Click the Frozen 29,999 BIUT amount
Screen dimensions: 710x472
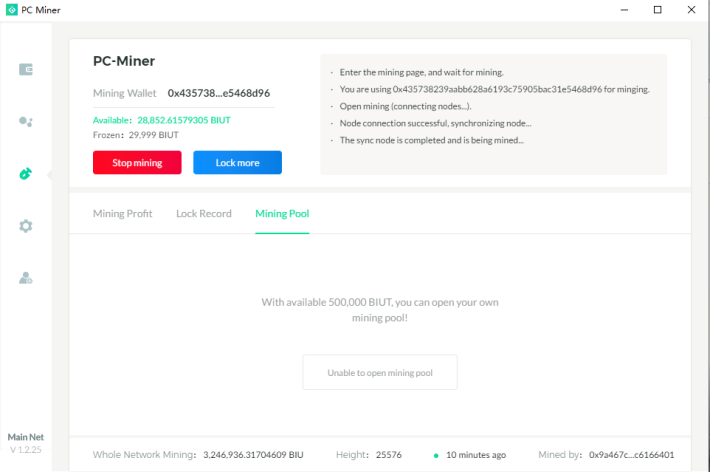[x=136, y=135]
